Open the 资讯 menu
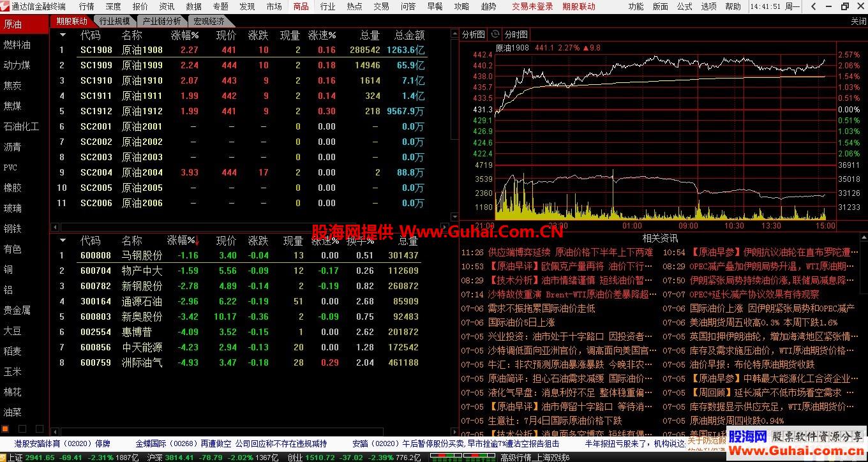Screen dimensions: 868x462 [167, 6]
